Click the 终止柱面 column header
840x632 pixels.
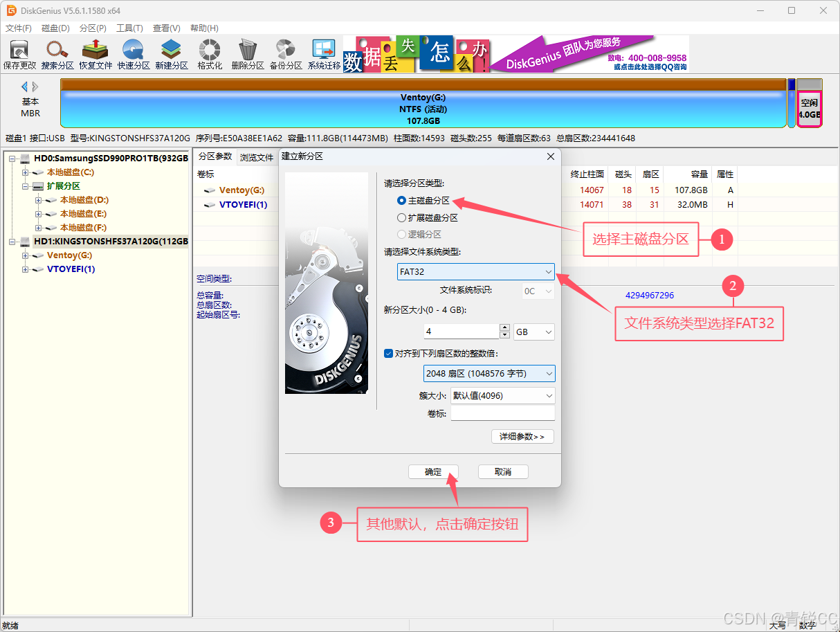pos(587,174)
